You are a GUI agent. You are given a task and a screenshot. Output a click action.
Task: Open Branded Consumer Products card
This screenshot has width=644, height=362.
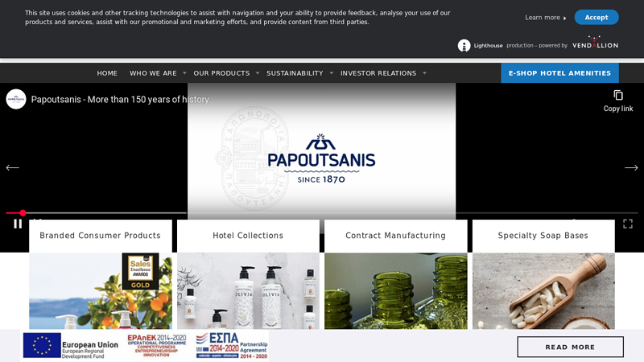[100, 236]
